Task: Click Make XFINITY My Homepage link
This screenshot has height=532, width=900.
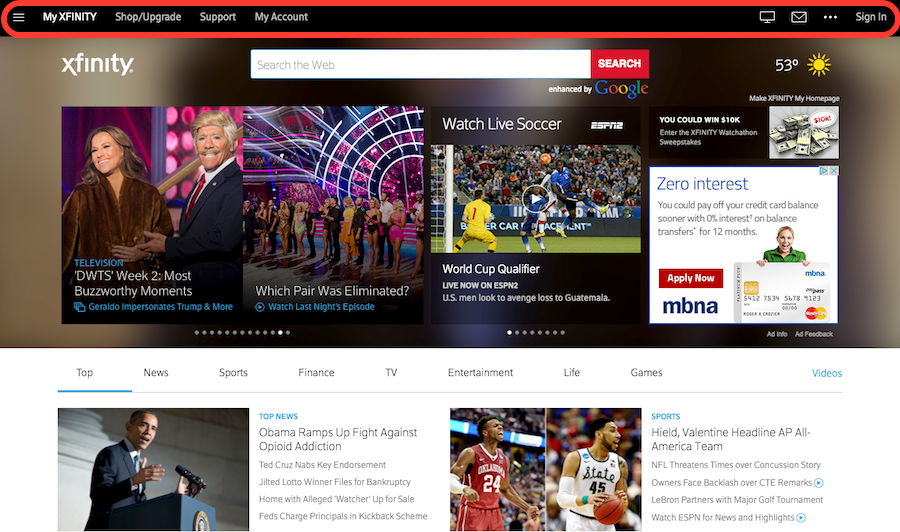Action: pos(794,98)
